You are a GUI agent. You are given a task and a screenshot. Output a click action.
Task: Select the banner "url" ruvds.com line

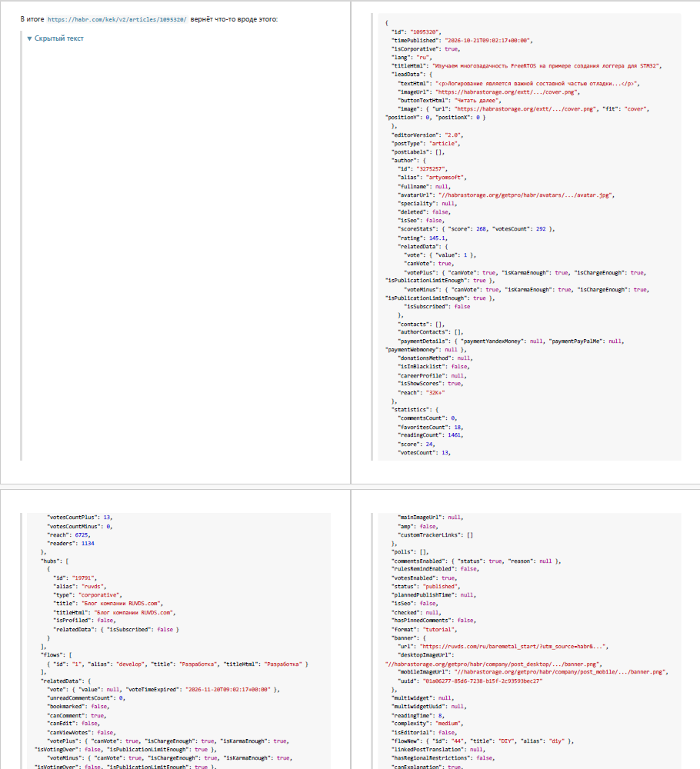pyautogui.click(x=503, y=647)
